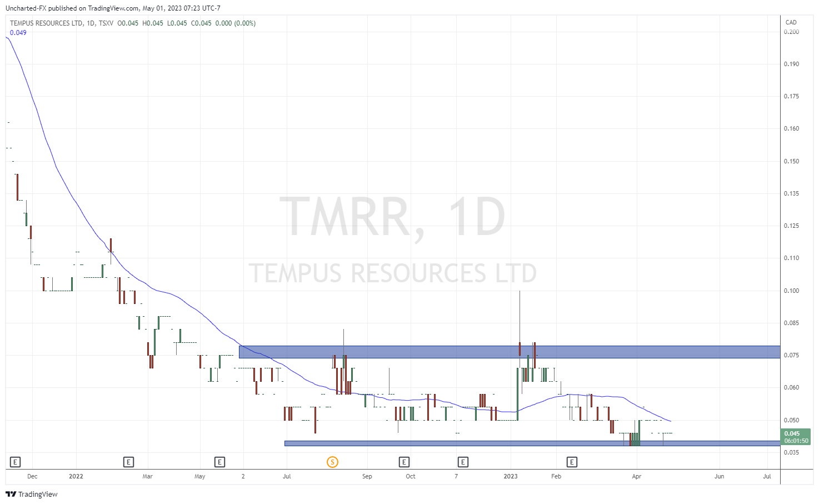
Task: Click the 0.150 price axis label
Action: [791, 161]
